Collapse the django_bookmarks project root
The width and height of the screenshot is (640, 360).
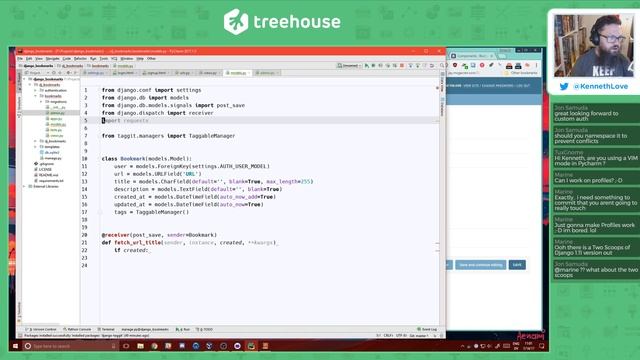(25, 79)
